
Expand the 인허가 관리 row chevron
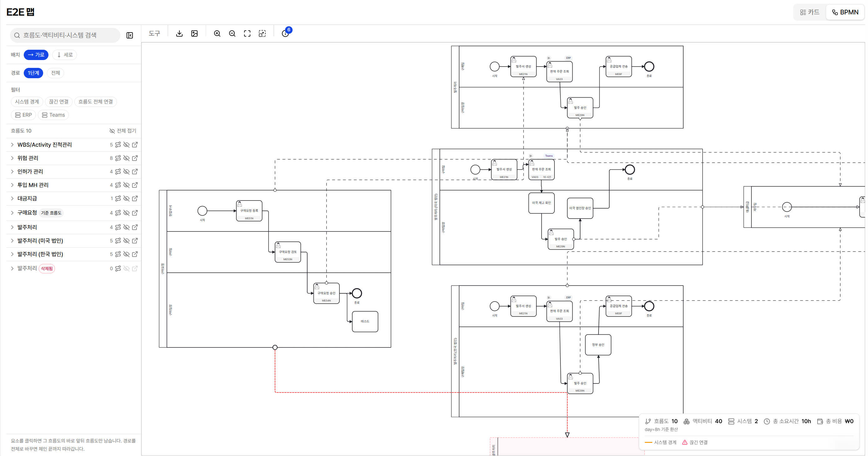[x=12, y=172]
